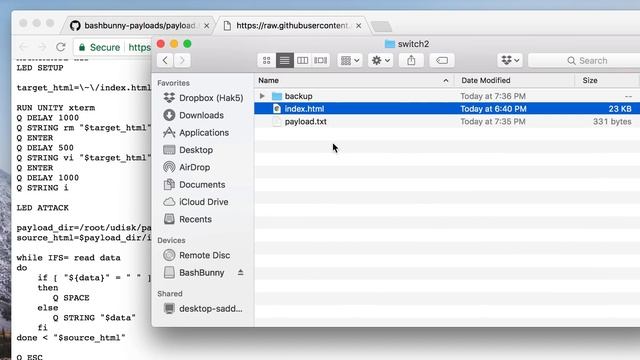Open Desktop in Finder sidebar

pos(188,150)
